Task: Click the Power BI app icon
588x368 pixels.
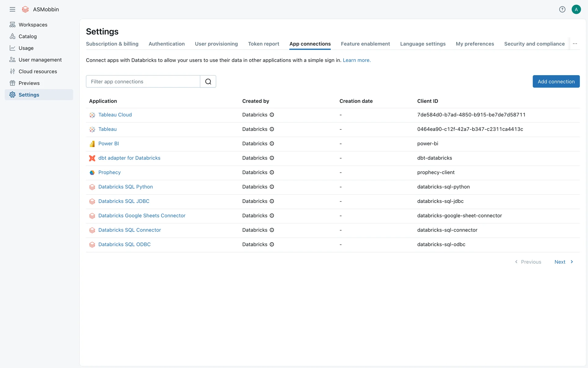Action: (x=92, y=144)
